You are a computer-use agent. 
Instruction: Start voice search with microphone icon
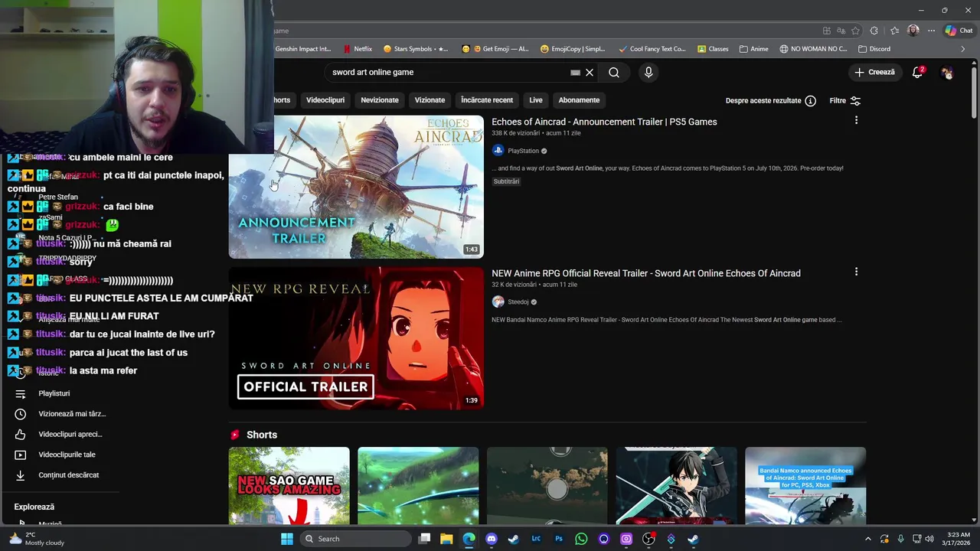point(648,73)
